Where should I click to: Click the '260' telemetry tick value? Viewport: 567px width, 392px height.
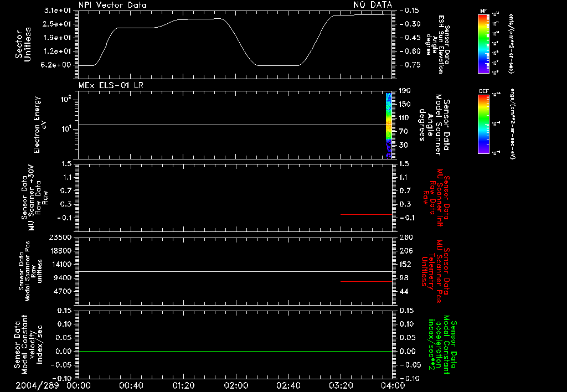coord(406,237)
